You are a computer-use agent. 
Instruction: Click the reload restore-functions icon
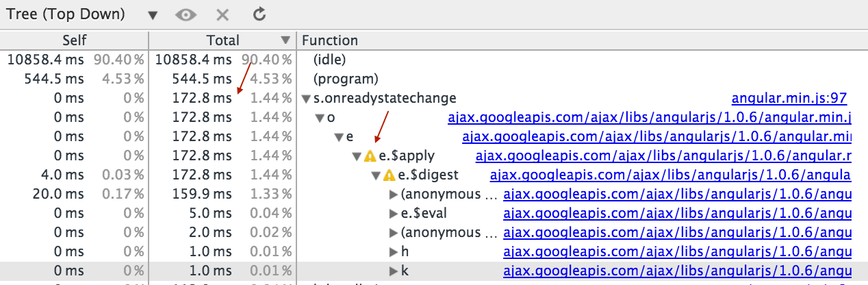tap(259, 14)
